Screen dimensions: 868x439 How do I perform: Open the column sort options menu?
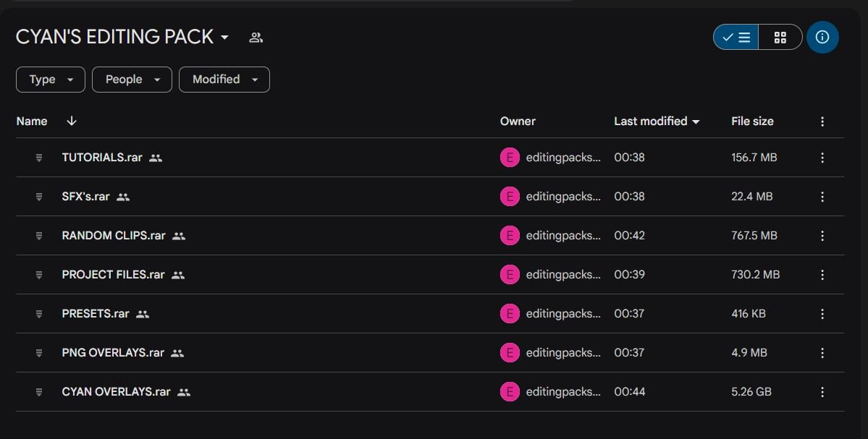coord(822,121)
